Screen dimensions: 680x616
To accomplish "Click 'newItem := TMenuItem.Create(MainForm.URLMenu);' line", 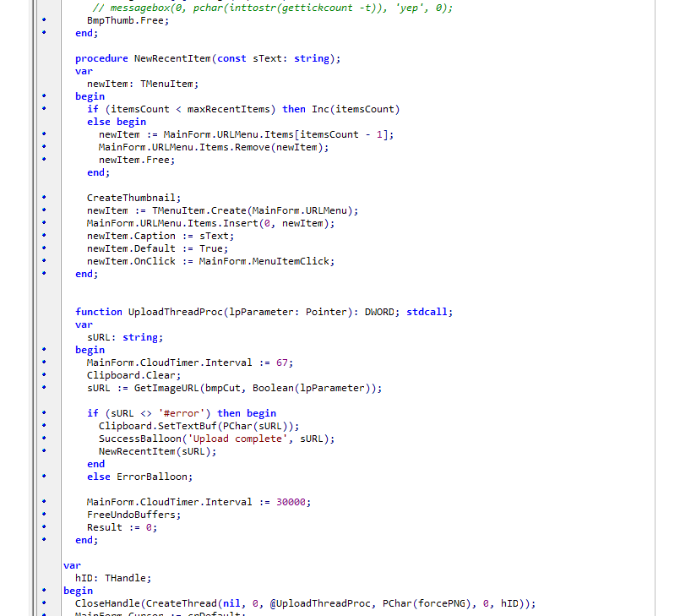I will [x=222, y=211].
